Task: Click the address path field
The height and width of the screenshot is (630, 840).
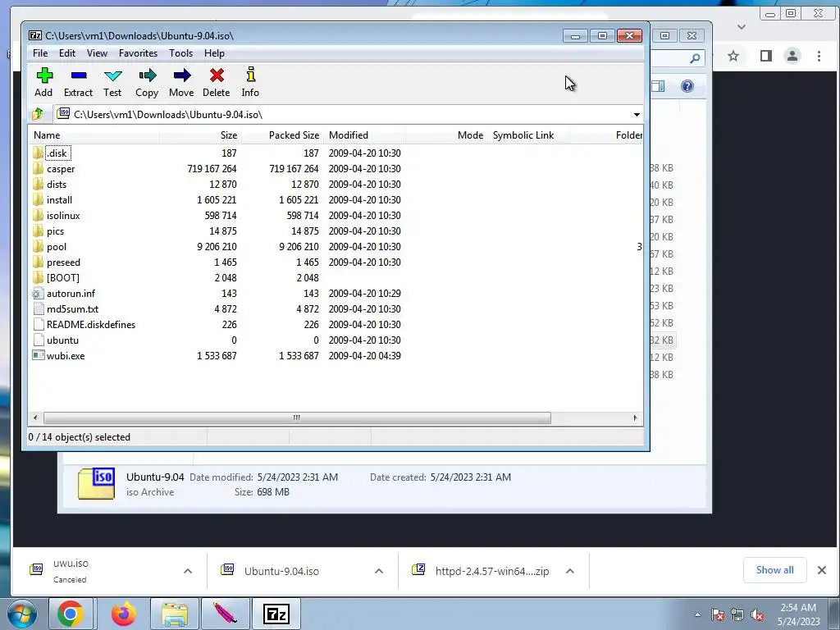Action: (x=343, y=115)
